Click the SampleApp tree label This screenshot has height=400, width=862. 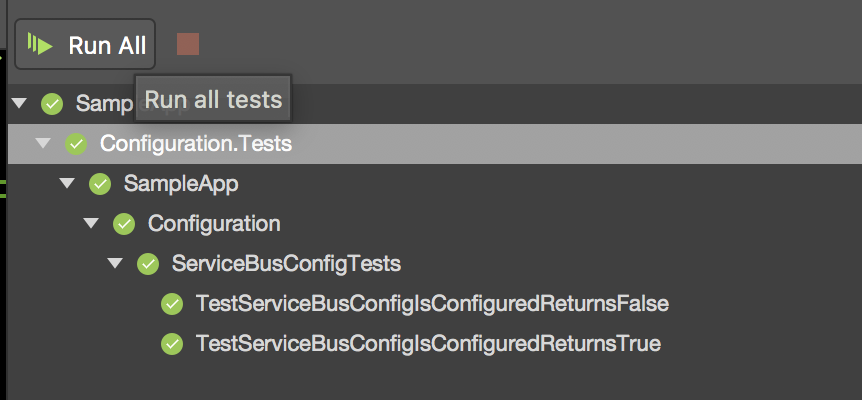(x=181, y=184)
